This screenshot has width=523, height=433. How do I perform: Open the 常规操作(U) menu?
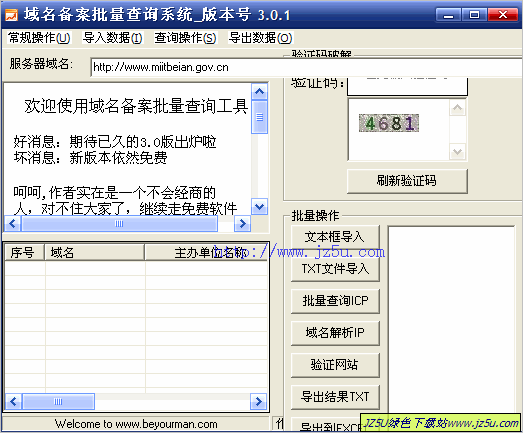[39, 38]
